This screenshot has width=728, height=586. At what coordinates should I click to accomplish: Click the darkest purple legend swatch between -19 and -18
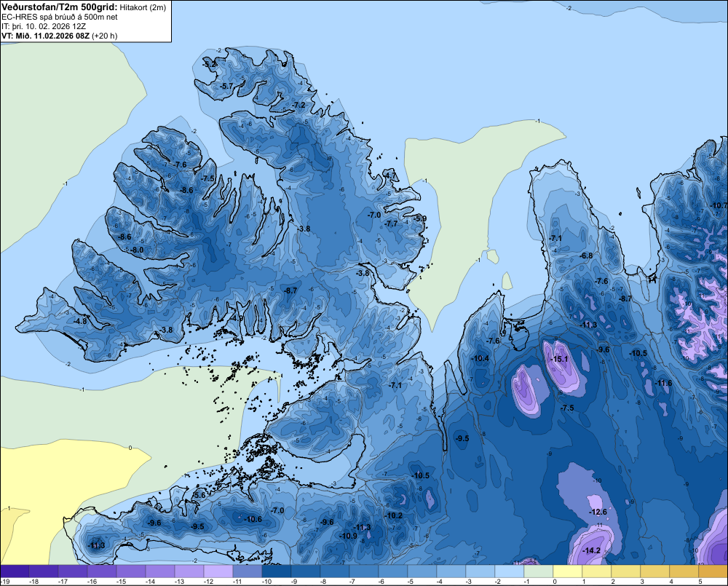pos(15,571)
